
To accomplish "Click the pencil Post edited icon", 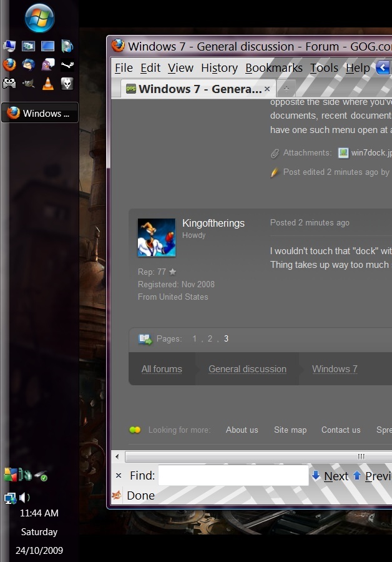I will point(275,172).
